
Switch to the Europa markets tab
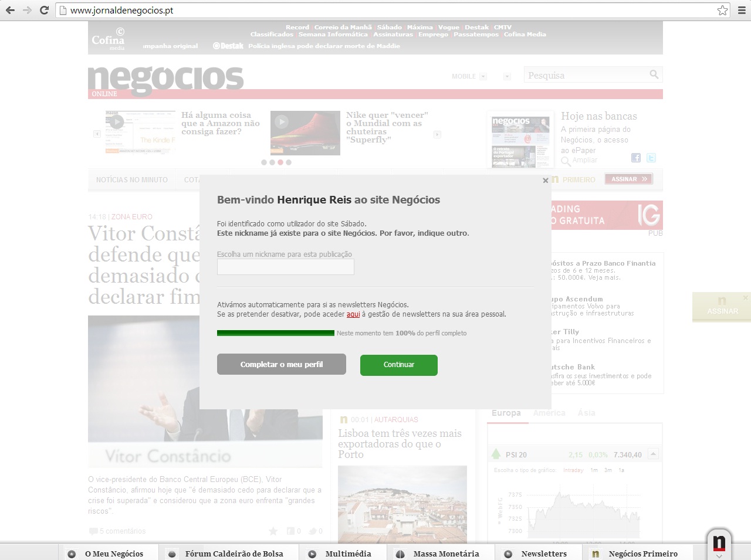pyautogui.click(x=506, y=413)
